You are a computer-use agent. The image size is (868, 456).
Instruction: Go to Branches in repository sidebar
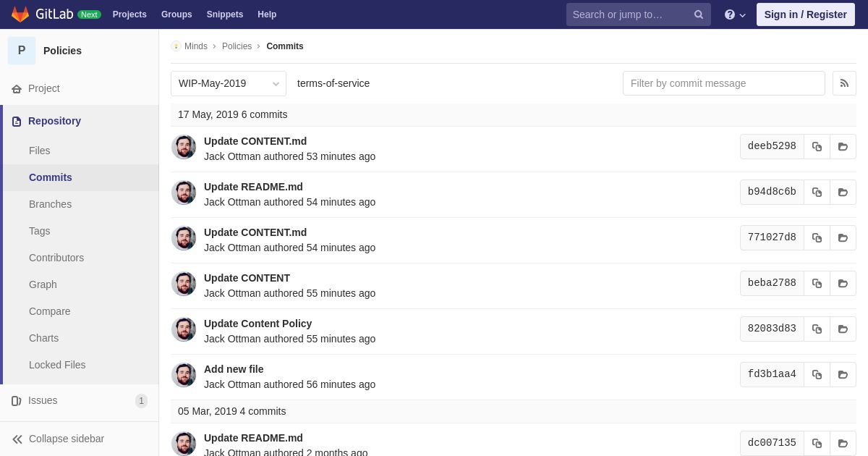tap(50, 204)
